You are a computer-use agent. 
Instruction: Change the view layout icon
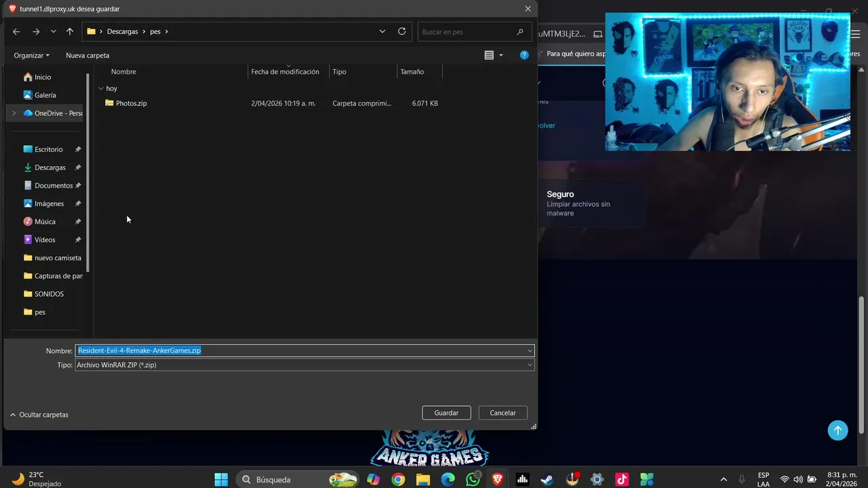[489, 55]
